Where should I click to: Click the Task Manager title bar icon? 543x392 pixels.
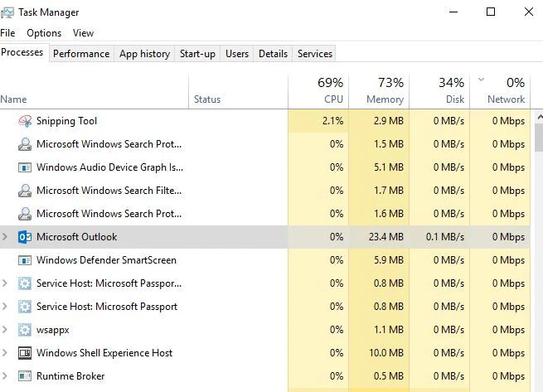[7, 12]
